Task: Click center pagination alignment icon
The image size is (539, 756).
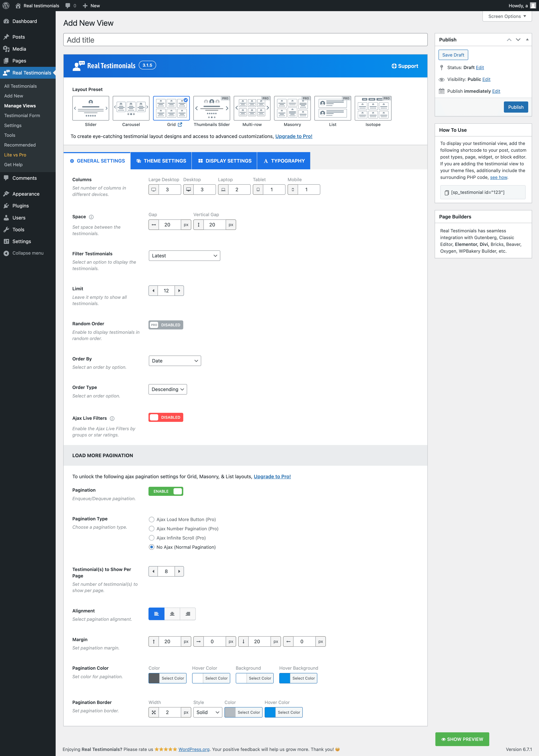Action: 172,614
